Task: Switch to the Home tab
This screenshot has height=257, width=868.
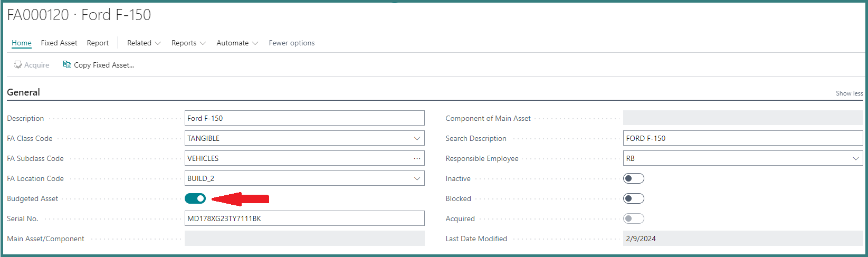Action: point(22,43)
